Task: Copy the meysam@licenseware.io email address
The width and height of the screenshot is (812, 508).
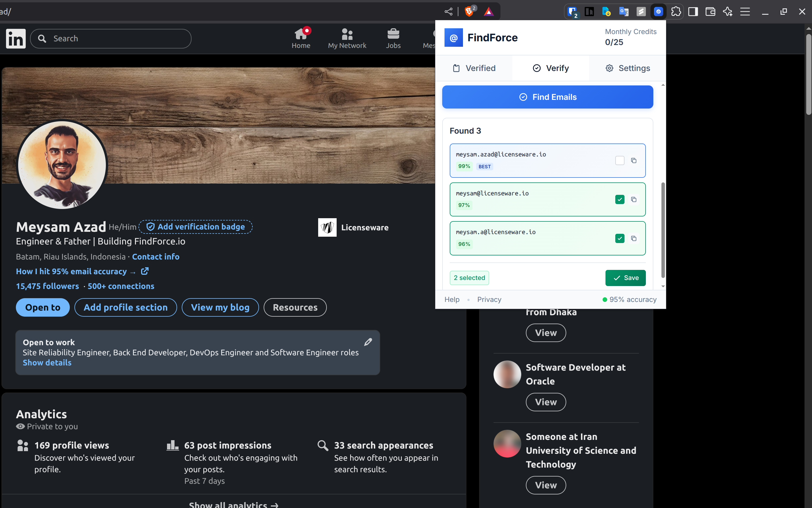Action: pyautogui.click(x=633, y=199)
